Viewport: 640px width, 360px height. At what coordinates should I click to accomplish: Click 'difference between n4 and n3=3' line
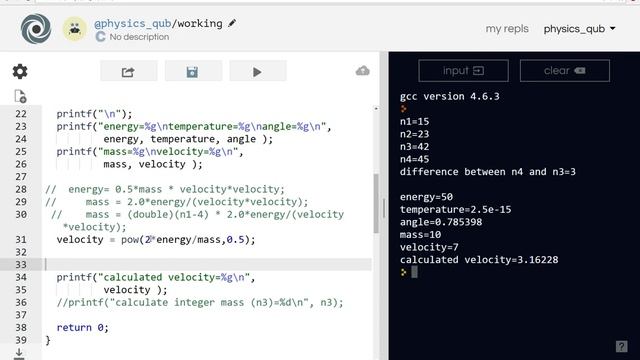pos(488,172)
